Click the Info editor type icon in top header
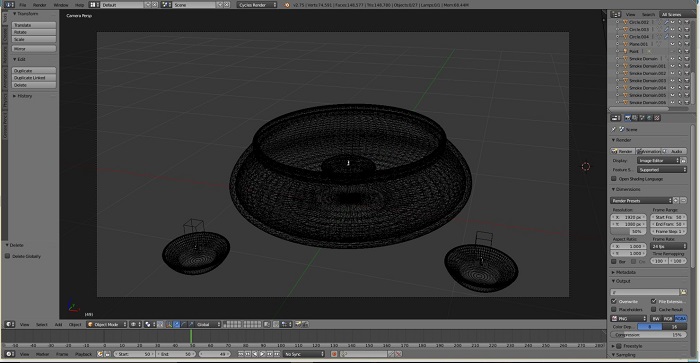Screen dimensions: 700x363 click(9, 4)
